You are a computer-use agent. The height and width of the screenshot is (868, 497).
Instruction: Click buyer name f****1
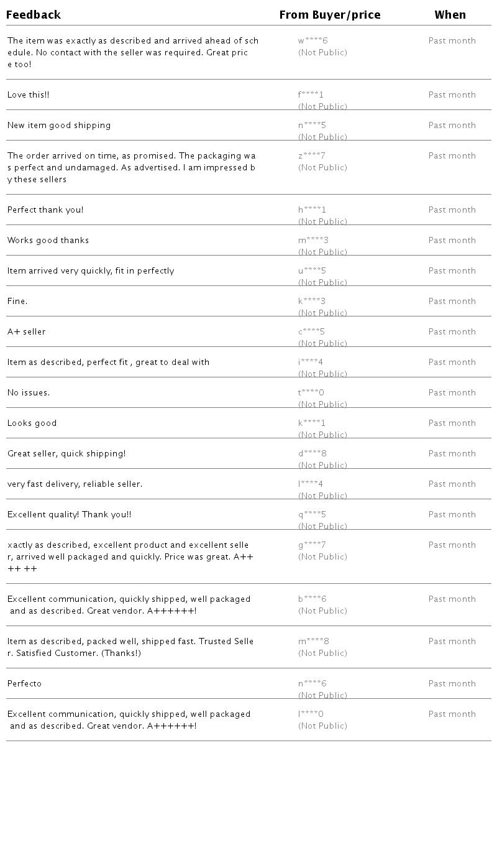click(311, 95)
